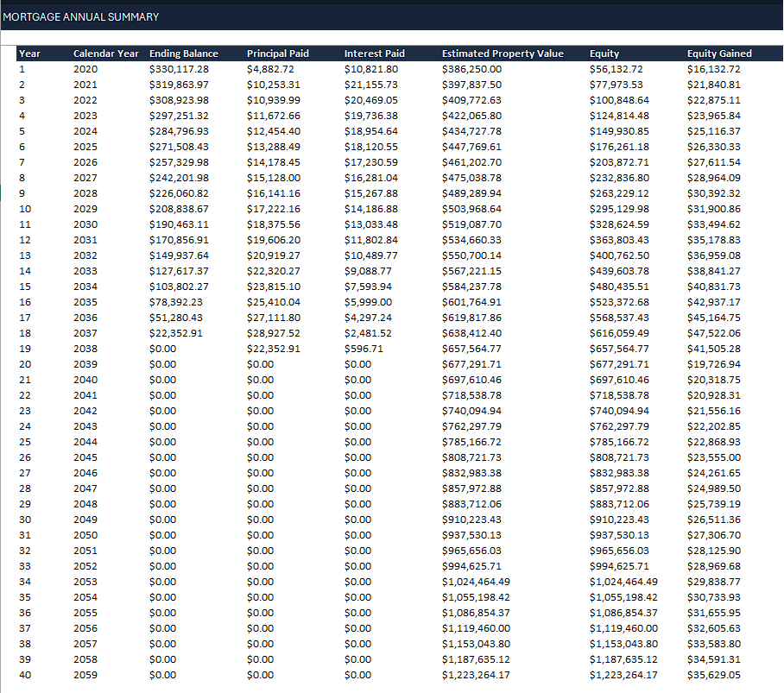The image size is (784, 693).
Task: Select calendar year cell 2044
Action: 85,442
